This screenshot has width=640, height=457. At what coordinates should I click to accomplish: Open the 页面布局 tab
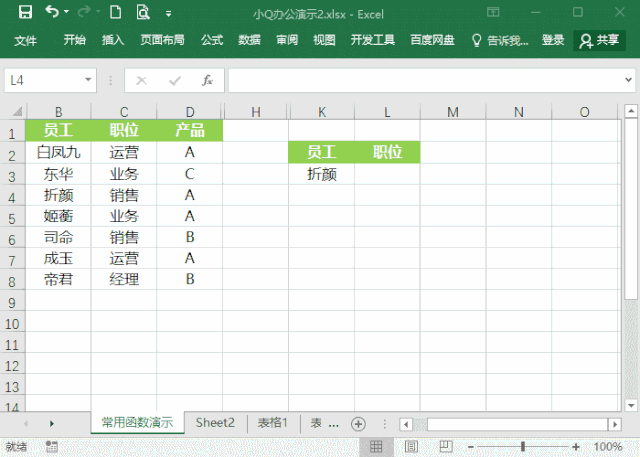(x=162, y=40)
